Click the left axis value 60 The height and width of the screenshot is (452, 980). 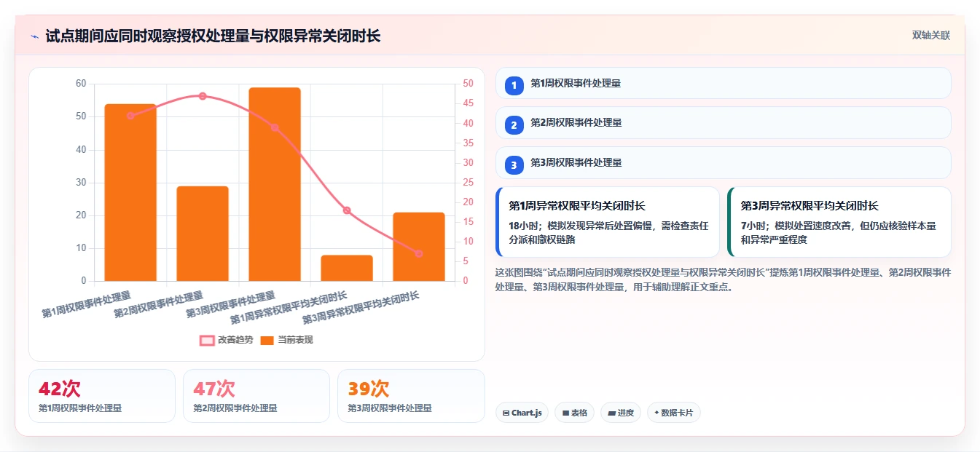point(81,84)
